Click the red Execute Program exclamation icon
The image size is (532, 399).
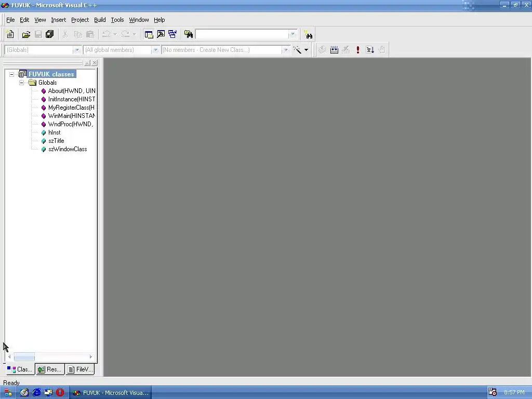(358, 50)
